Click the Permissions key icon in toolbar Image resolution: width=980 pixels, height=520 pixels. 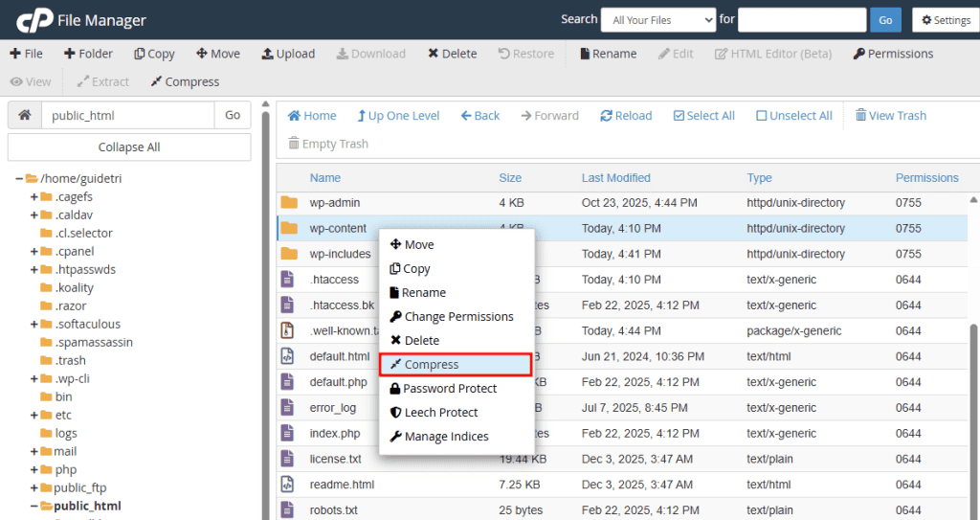[859, 54]
